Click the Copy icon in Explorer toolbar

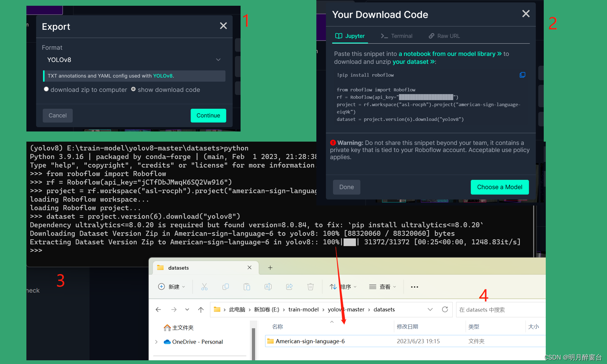(225, 287)
